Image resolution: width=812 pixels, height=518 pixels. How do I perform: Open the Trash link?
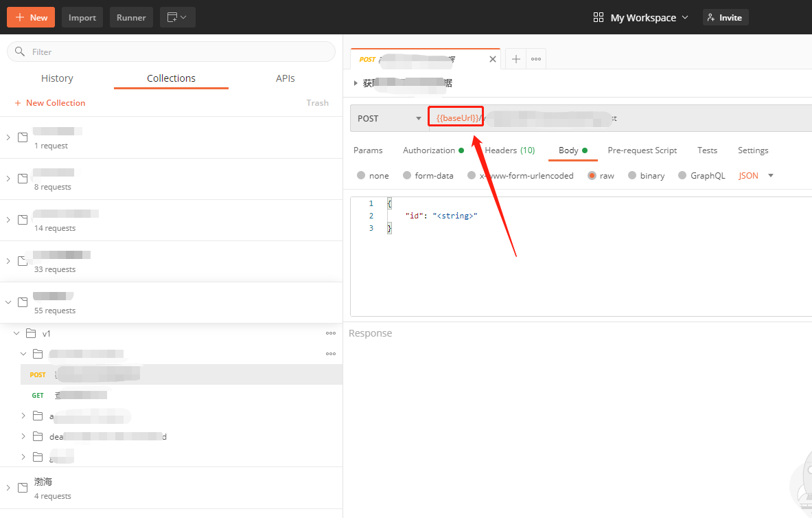click(x=317, y=102)
